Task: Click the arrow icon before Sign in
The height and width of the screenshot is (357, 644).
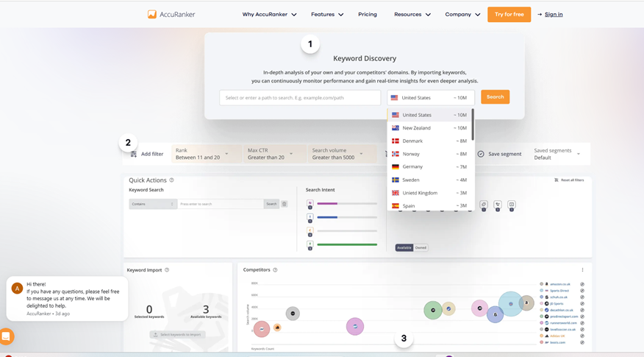Action: click(x=540, y=15)
